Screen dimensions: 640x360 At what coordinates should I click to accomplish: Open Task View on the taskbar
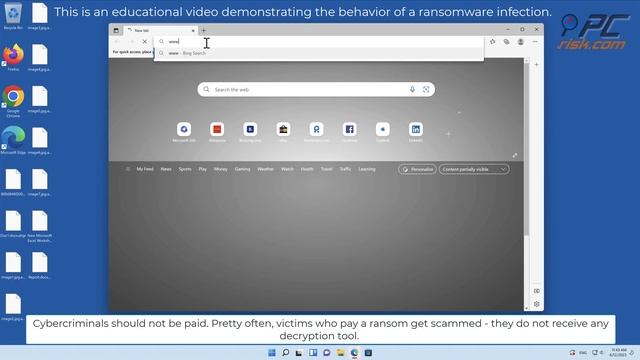[299, 353]
